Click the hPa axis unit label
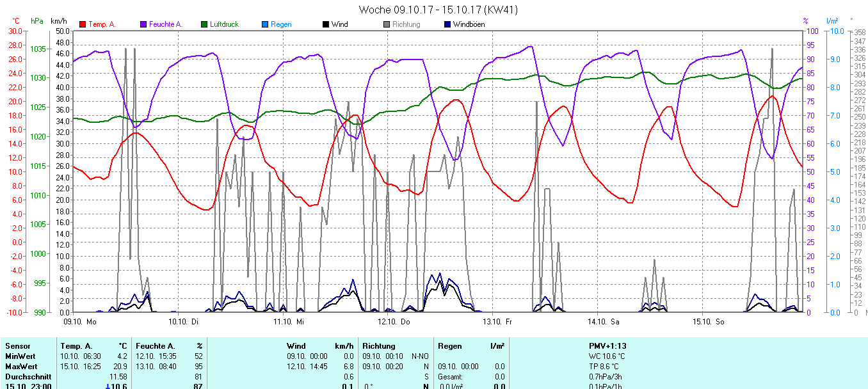 point(37,21)
